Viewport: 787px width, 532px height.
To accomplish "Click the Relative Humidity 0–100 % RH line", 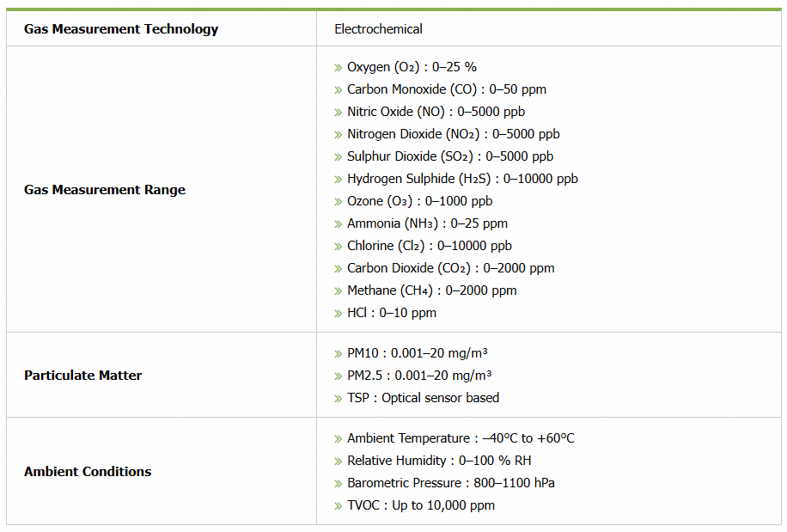I will (x=439, y=461).
